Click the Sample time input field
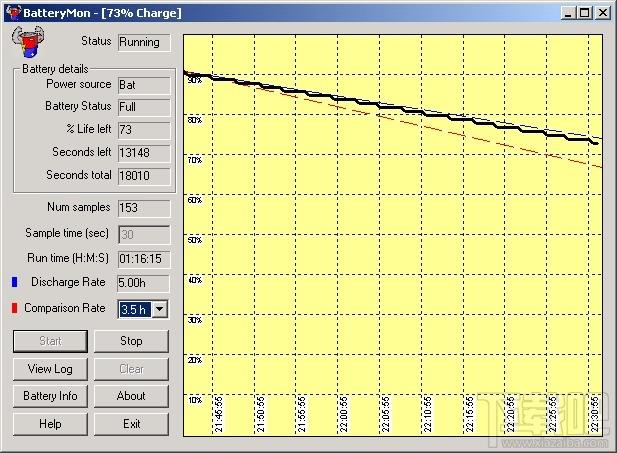The image size is (617, 453). [144, 235]
